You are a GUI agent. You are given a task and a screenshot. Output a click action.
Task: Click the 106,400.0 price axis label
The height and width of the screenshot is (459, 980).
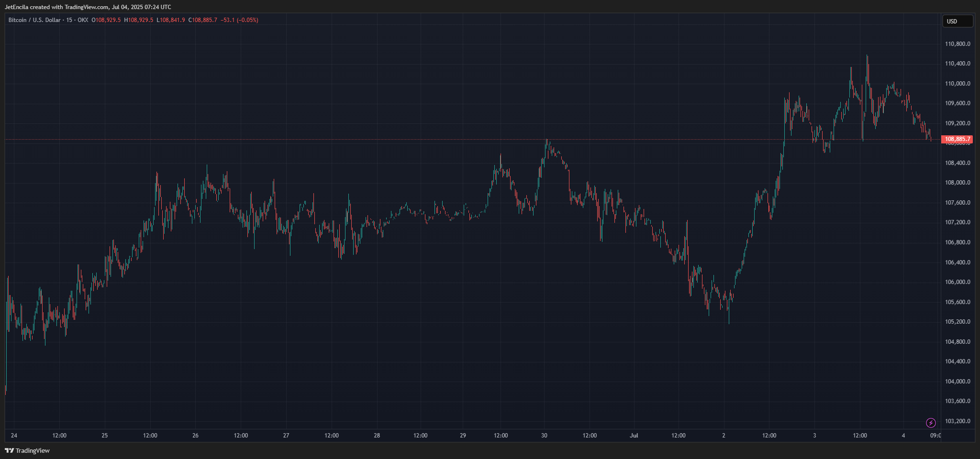pyautogui.click(x=958, y=262)
